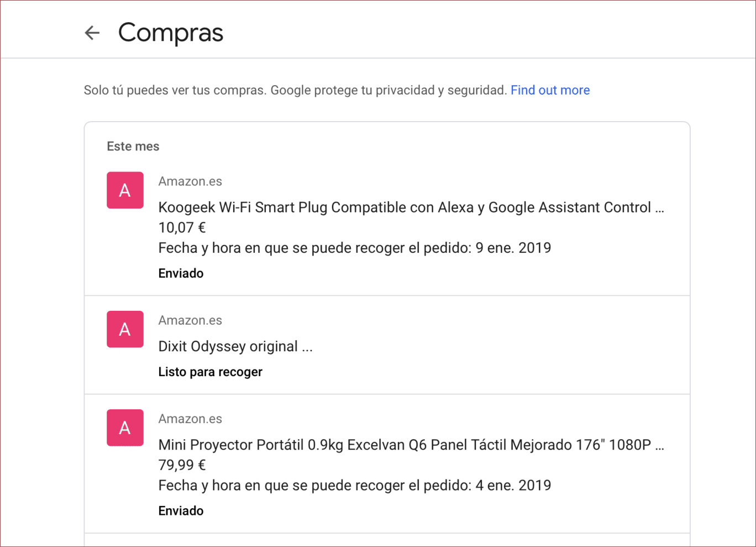Click the 79,99 € price
Screen dimensions: 756x547
tap(182, 465)
